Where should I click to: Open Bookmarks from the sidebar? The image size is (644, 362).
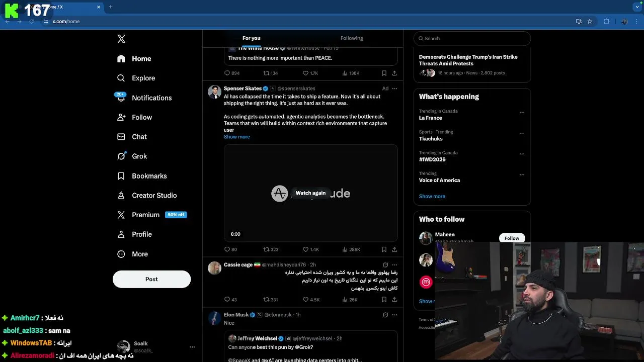click(142, 176)
